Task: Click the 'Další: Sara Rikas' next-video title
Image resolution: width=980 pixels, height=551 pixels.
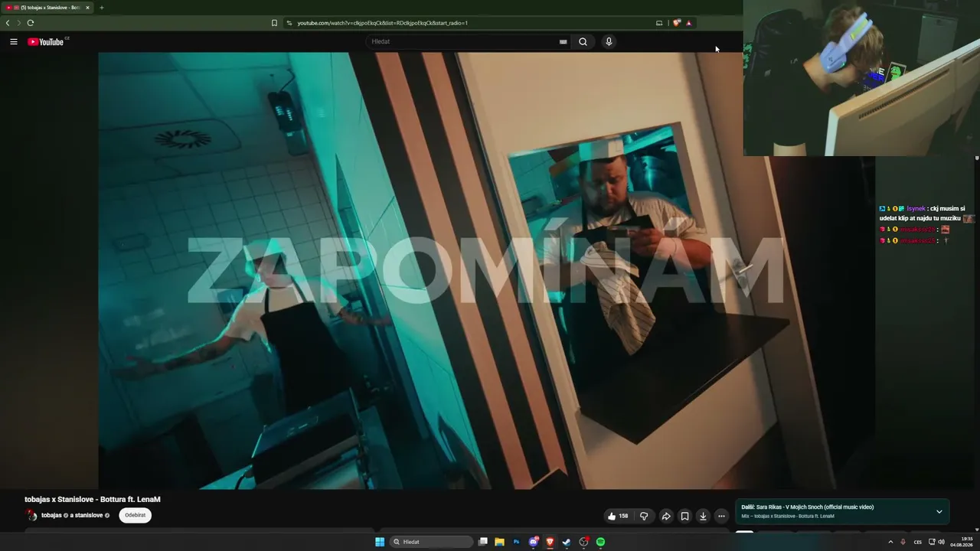Action: point(807,507)
